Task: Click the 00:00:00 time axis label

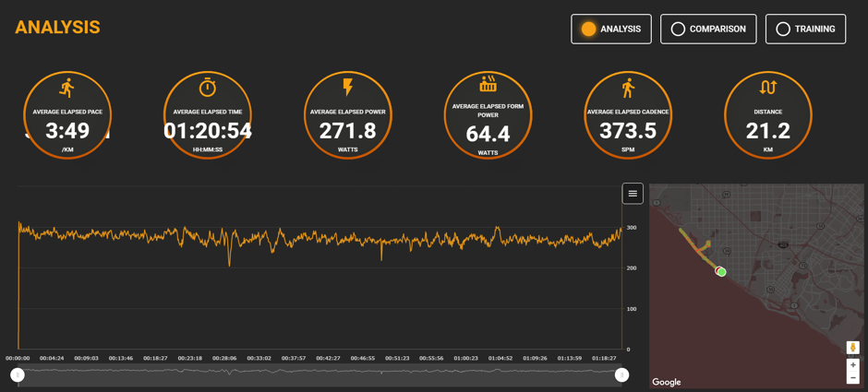Action: (18, 358)
